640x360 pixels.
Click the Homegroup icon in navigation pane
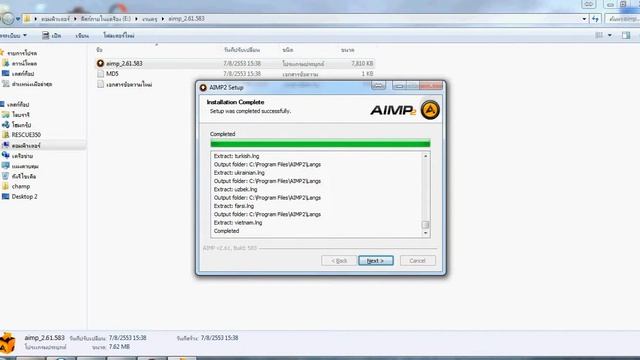(5, 125)
